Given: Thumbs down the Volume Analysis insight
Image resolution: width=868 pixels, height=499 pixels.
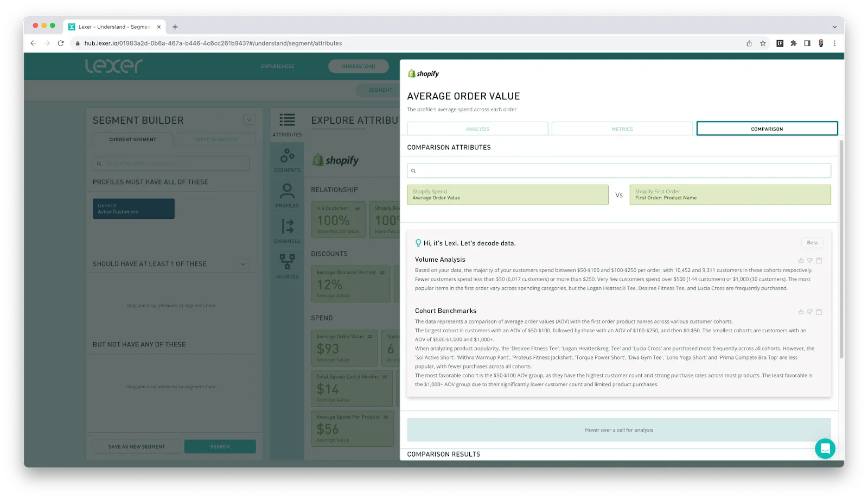Looking at the screenshot, I should pyautogui.click(x=809, y=261).
